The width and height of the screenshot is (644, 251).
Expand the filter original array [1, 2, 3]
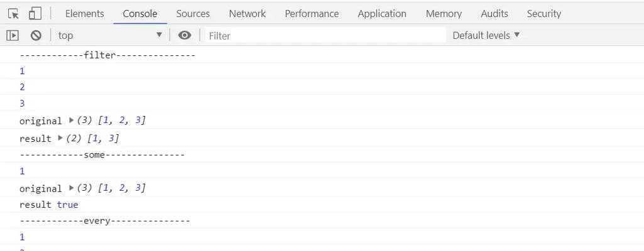72,120
